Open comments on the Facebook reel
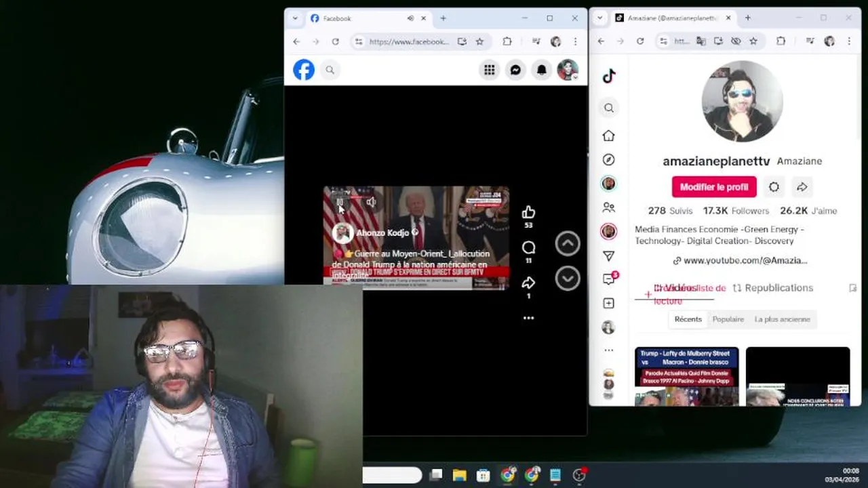 529,247
